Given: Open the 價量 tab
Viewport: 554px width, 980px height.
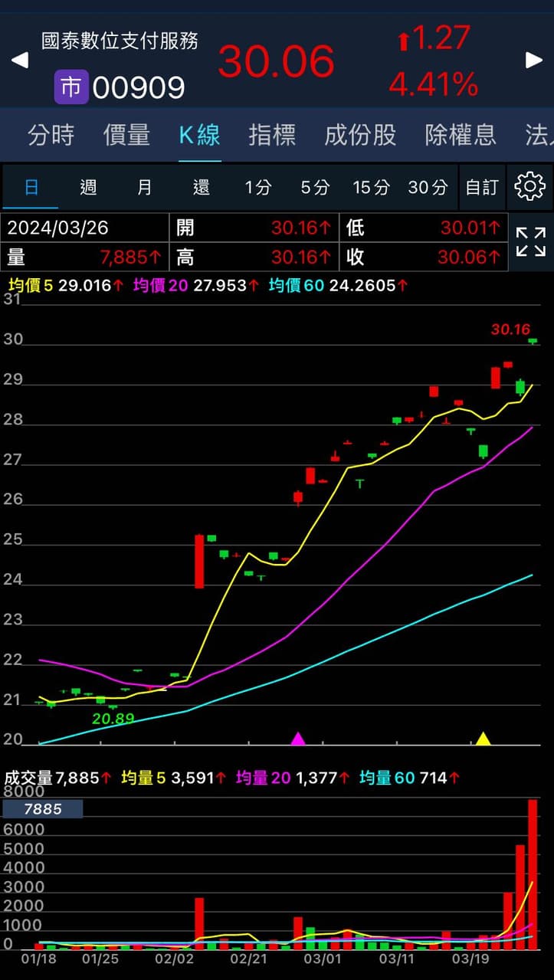Looking at the screenshot, I should [x=126, y=136].
